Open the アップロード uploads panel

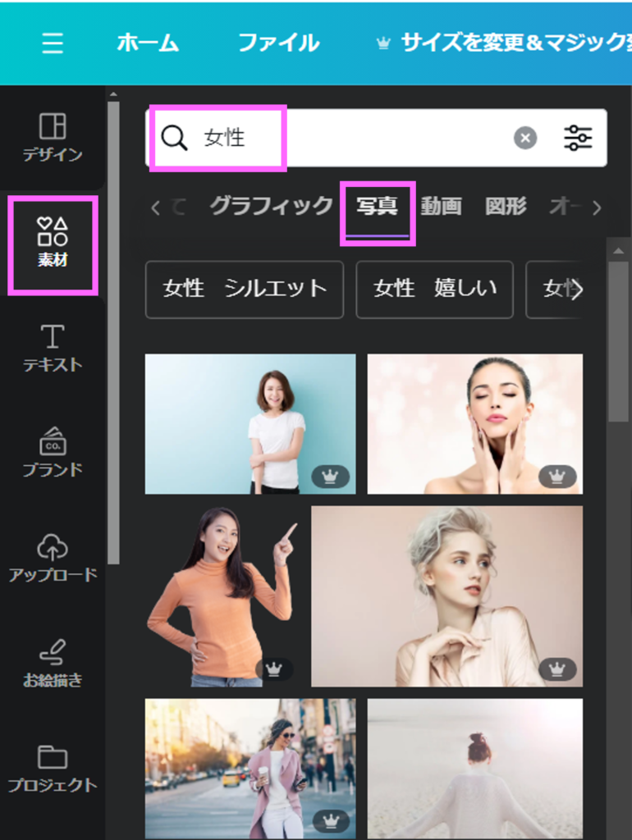(x=53, y=558)
